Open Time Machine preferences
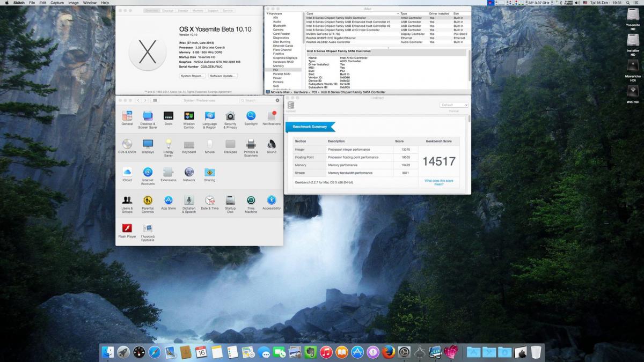 coord(251,204)
